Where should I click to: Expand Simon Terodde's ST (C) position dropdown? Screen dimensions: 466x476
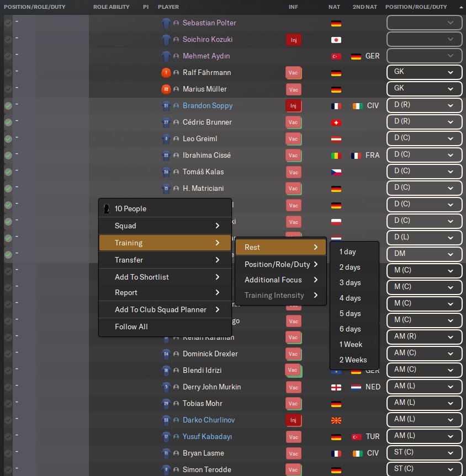click(x=424, y=470)
